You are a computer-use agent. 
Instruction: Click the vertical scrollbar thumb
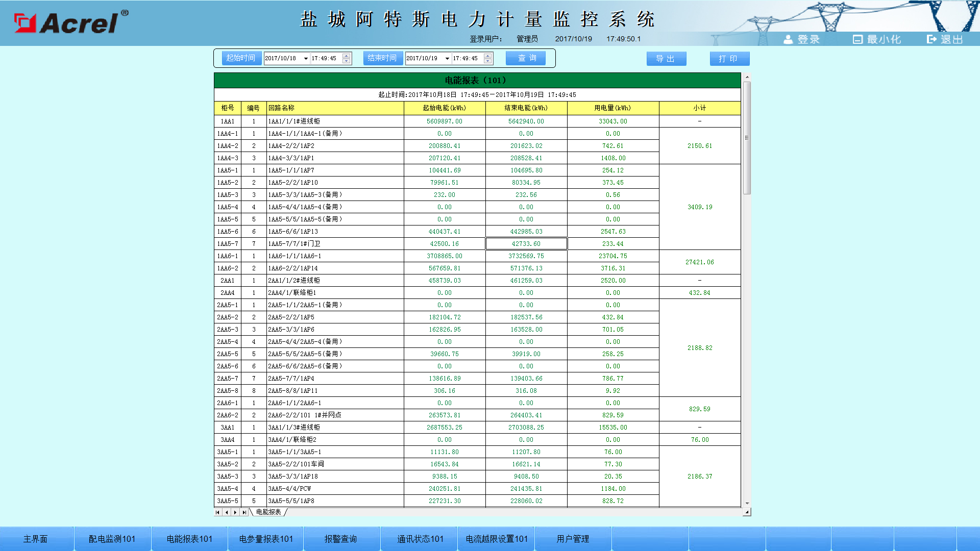[747, 138]
